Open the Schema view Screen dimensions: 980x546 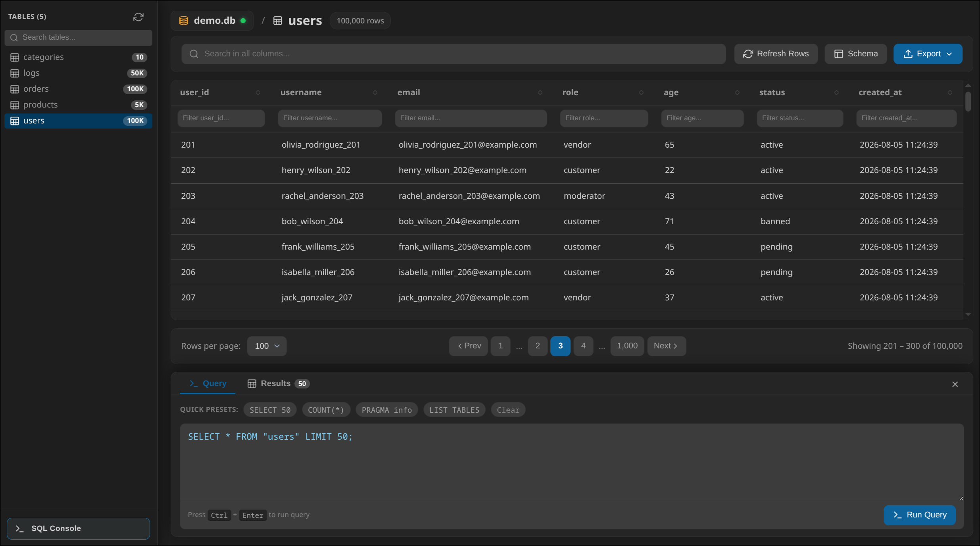(x=855, y=54)
